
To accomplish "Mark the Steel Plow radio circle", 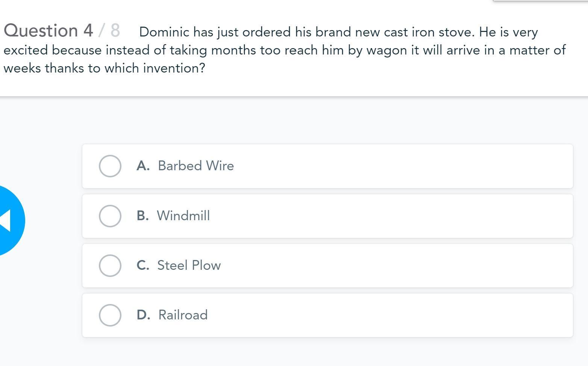I will [110, 266].
